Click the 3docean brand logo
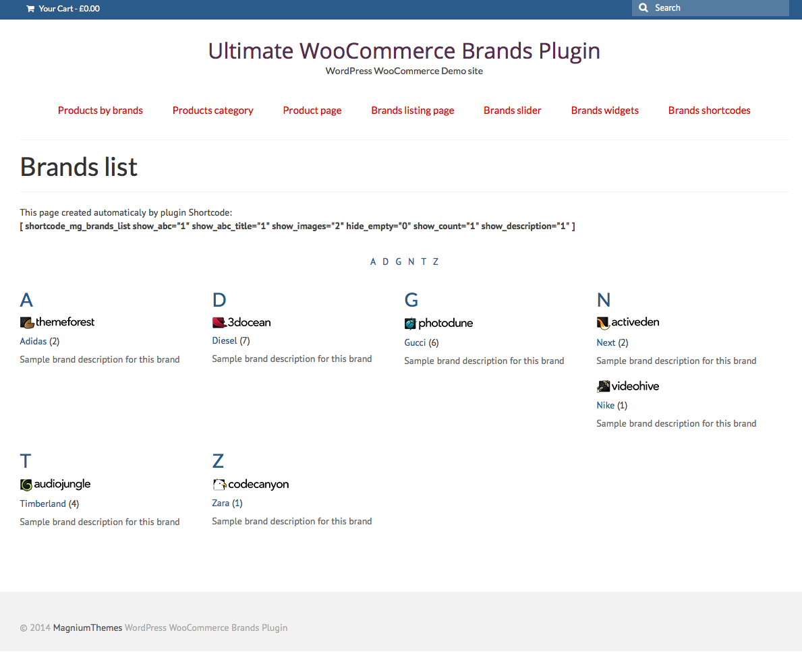The image size is (802, 672). [x=241, y=322]
